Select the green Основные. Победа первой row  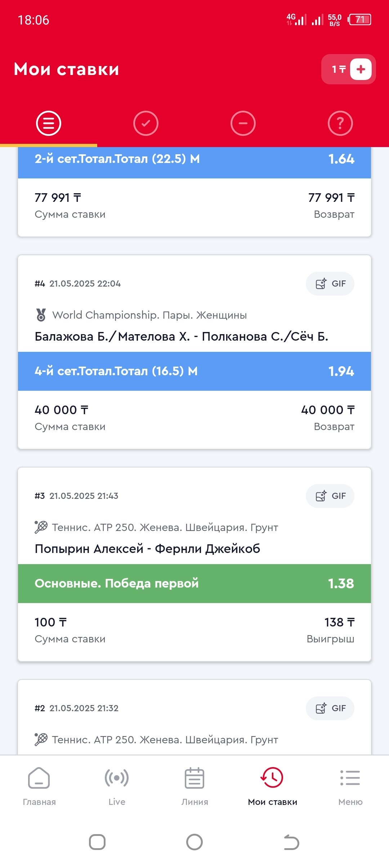click(194, 584)
